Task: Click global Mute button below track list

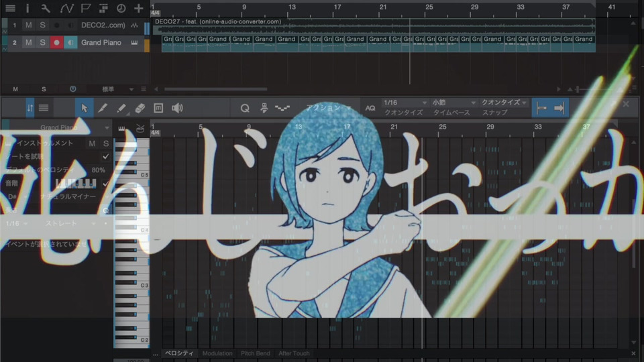Action: pos(15,89)
